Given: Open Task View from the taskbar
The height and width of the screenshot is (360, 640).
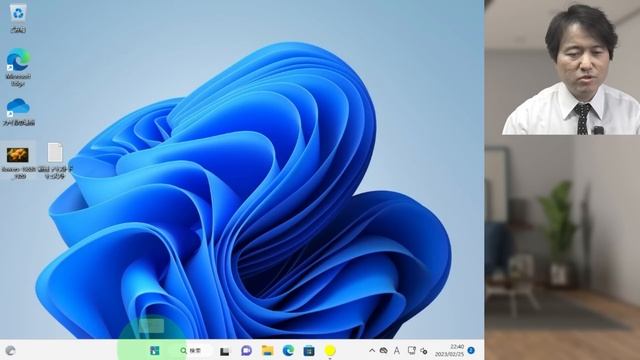Looking at the screenshot, I should 224,351.
